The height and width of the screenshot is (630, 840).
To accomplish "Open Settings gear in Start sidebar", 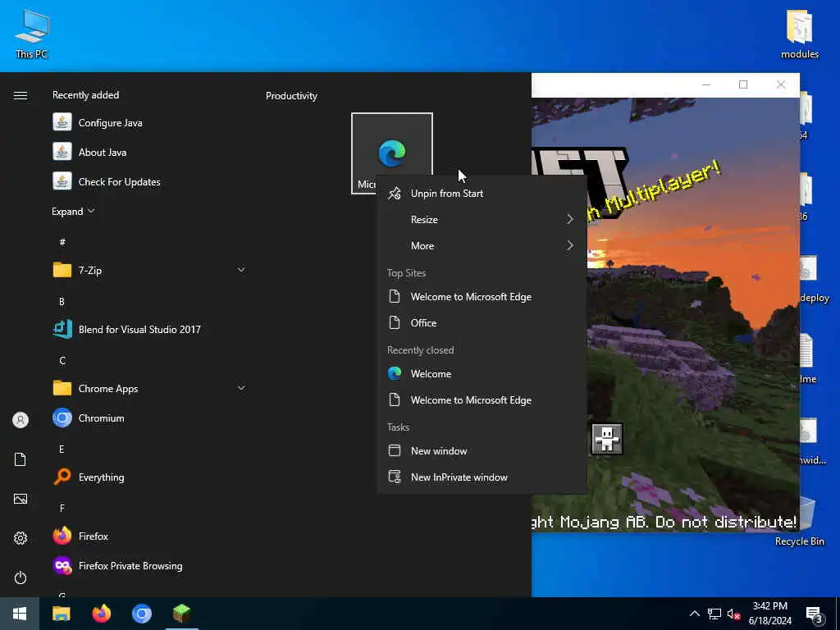I will point(21,538).
